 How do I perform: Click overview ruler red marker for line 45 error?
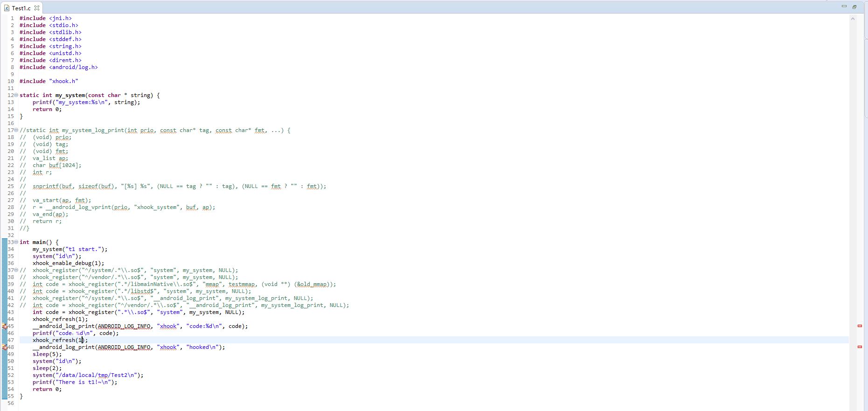860,326
